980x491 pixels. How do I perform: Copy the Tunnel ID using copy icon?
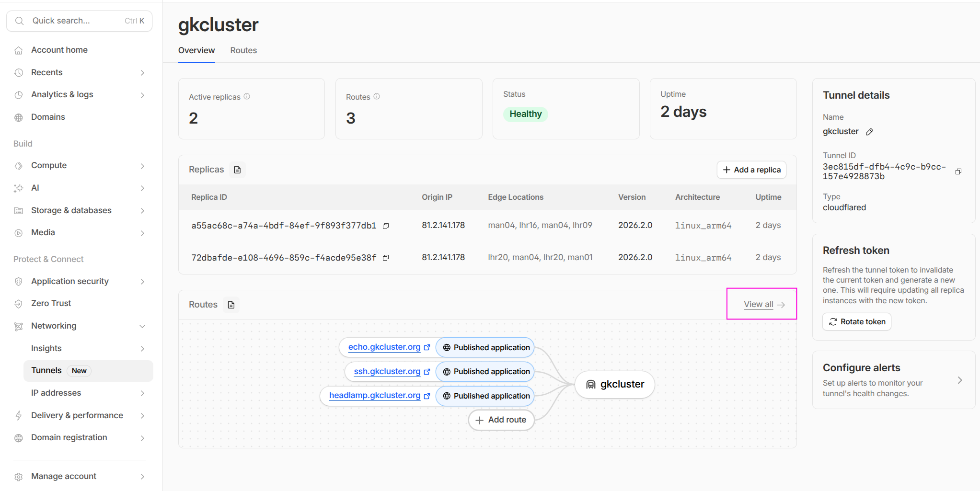958,171
